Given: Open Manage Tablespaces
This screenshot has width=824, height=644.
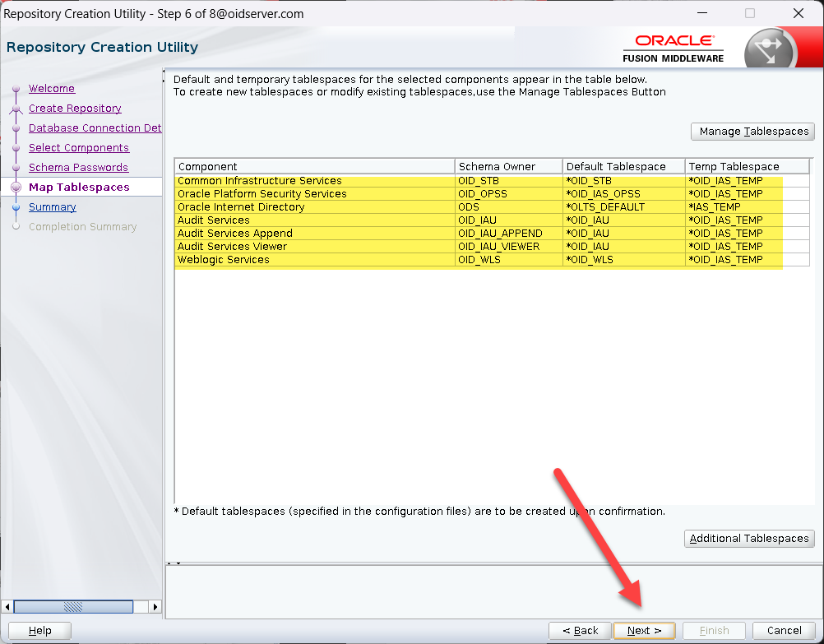Looking at the screenshot, I should tap(752, 132).
